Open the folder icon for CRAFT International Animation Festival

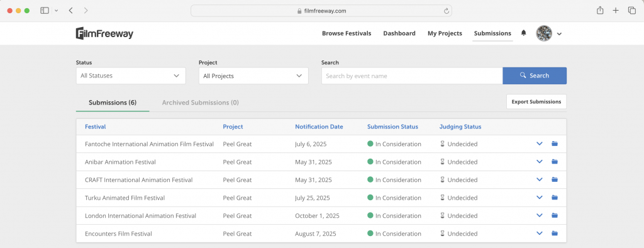pyautogui.click(x=555, y=180)
